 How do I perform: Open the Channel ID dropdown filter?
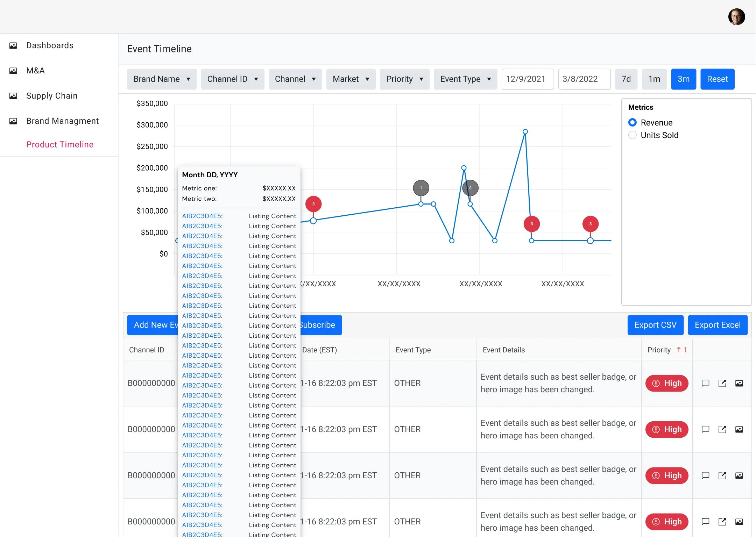pos(232,79)
